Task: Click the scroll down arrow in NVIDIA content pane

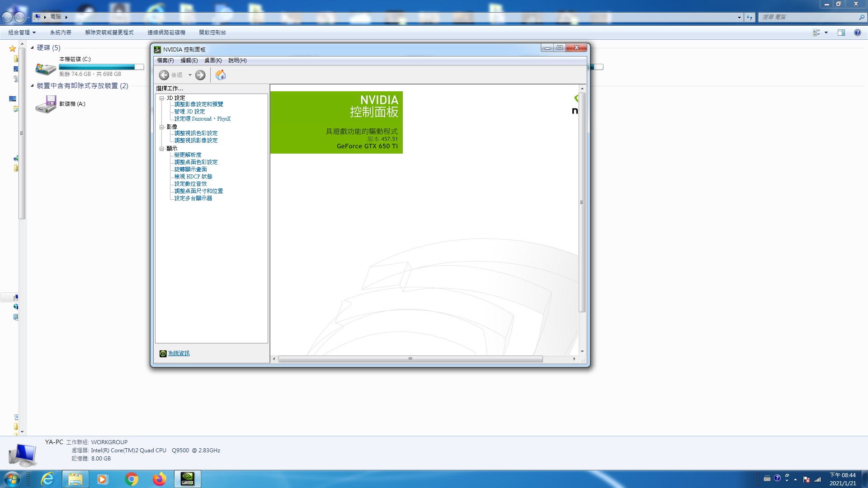Action: (582, 352)
